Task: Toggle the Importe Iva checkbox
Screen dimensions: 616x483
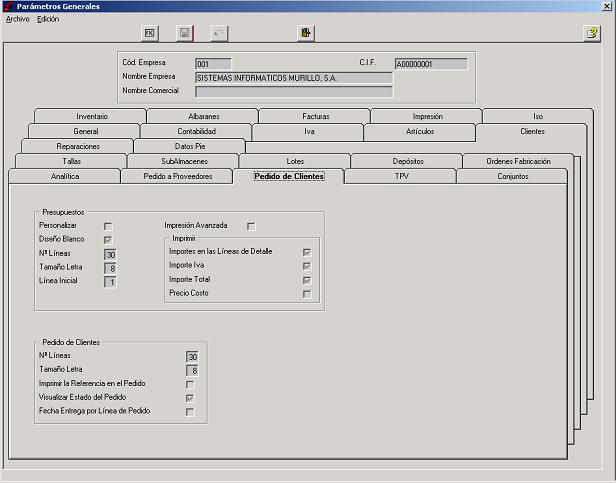Action: pyautogui.click(x=307, y=266)
